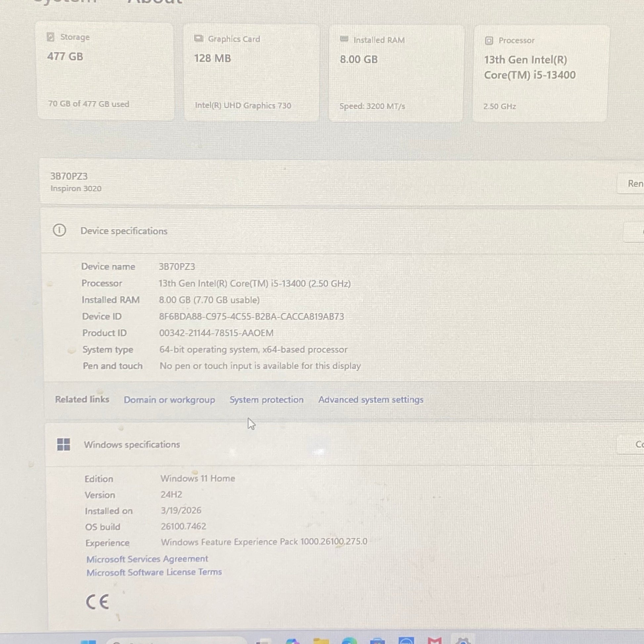Click the Rename this PC button
644x644 pixels.
pyautogui.click(x=633, y=184)
